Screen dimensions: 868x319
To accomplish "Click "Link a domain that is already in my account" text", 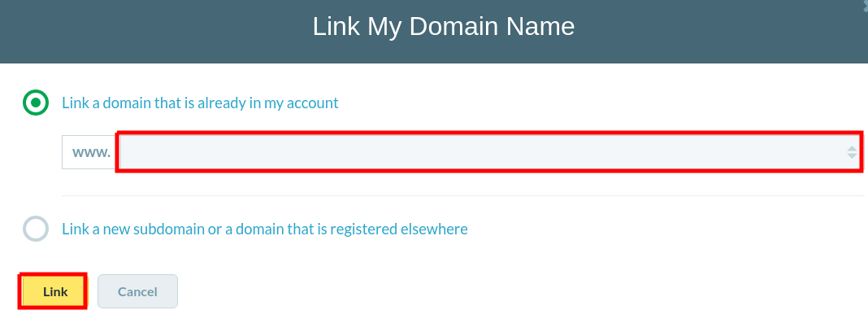I will pos(200,103).
